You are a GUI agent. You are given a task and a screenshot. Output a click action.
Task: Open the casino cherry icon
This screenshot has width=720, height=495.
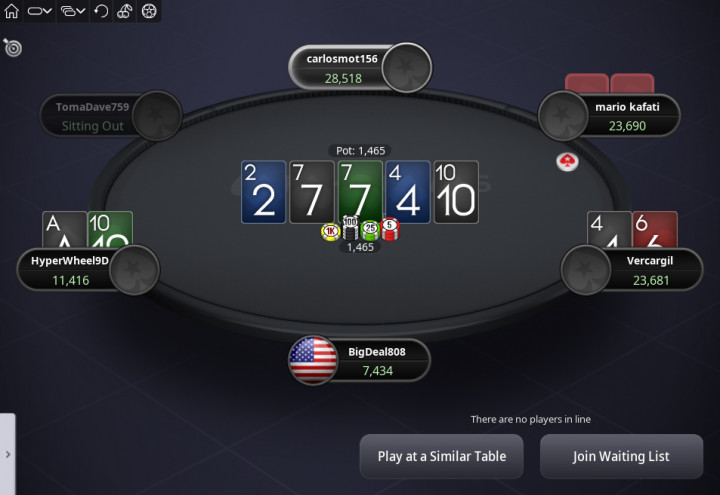pyautogui.click(x=124, y=11)
